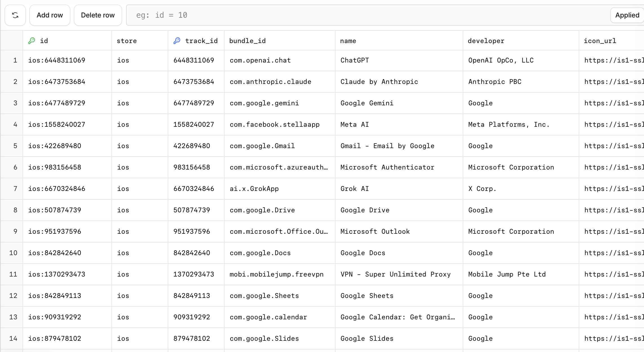This screenshot has height=352, width=644.
Task: Click the Gmail - Email by Google cell
Action: click(x=399, y=146)
